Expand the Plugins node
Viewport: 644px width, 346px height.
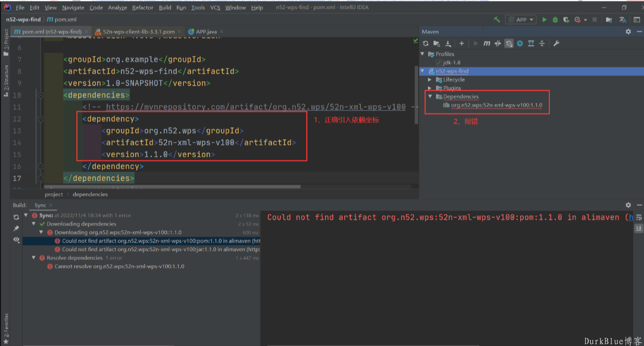click(x=430, y=88)
